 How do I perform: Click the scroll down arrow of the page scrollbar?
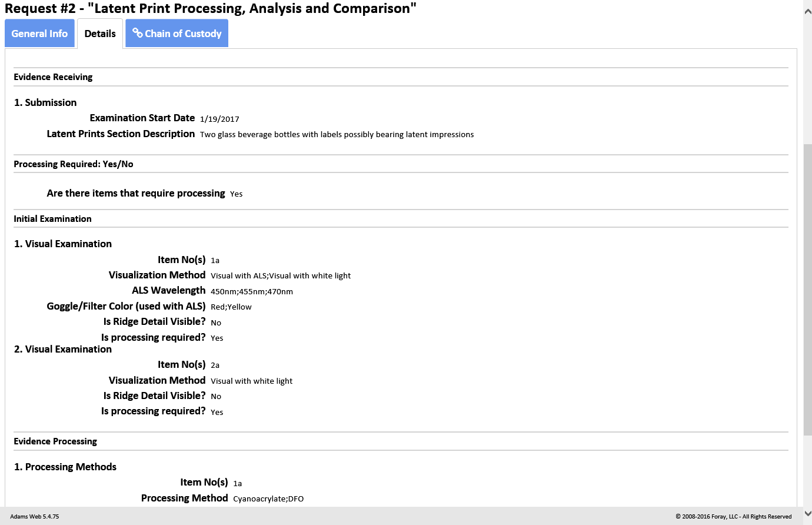point(807,513)
